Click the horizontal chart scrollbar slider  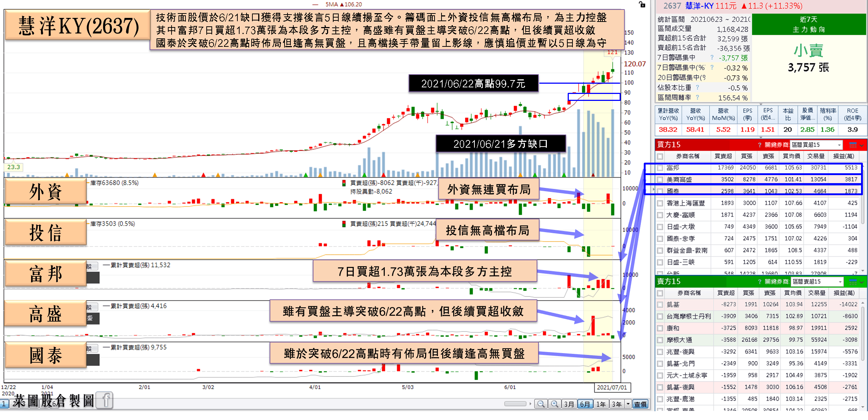tap(515, 404)
